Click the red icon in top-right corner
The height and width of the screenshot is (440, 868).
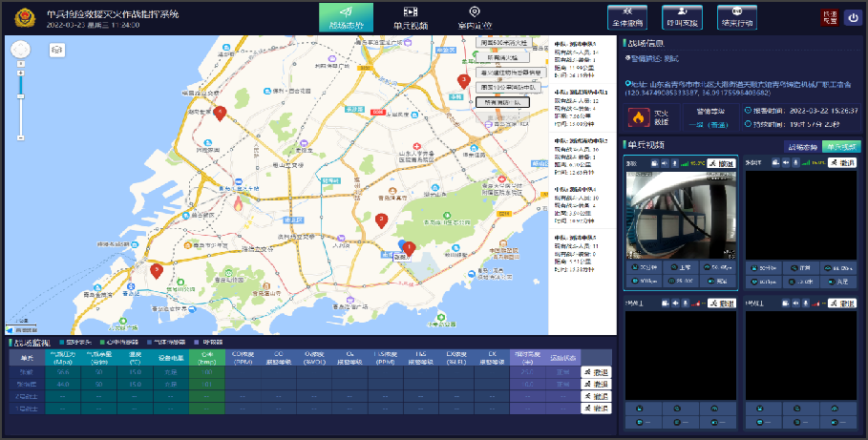[827, 17]
